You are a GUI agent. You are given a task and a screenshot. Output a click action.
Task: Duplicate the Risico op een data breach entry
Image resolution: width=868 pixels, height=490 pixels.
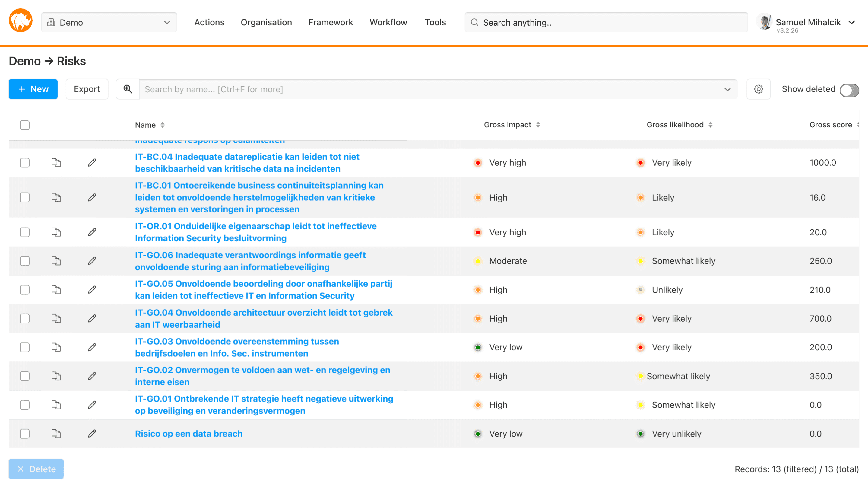56,434
